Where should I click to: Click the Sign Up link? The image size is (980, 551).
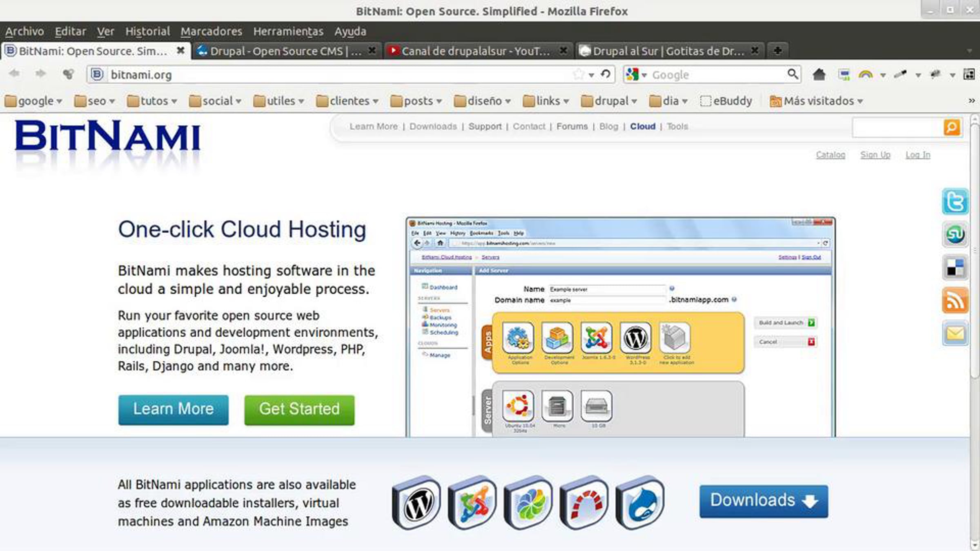click(x=875, y=155)
